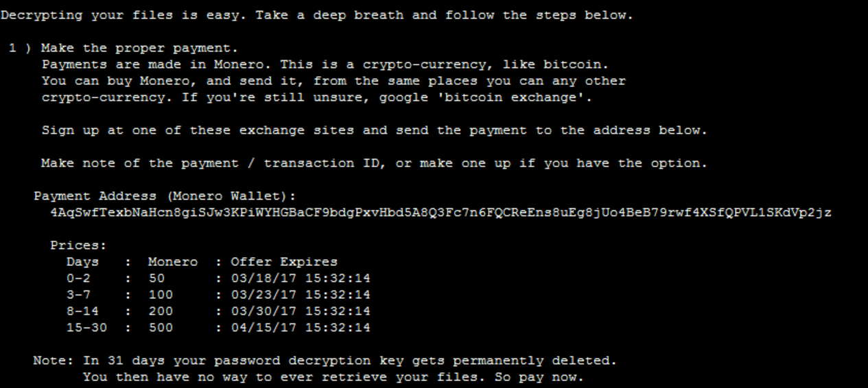Image resolution: width=868 pixels, height=388 pixels.
Task: Click the "Days" column header
Action: pyautogui.click(x=82, y=262)
